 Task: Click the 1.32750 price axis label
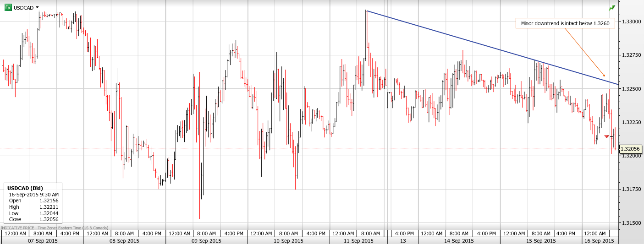631,55
